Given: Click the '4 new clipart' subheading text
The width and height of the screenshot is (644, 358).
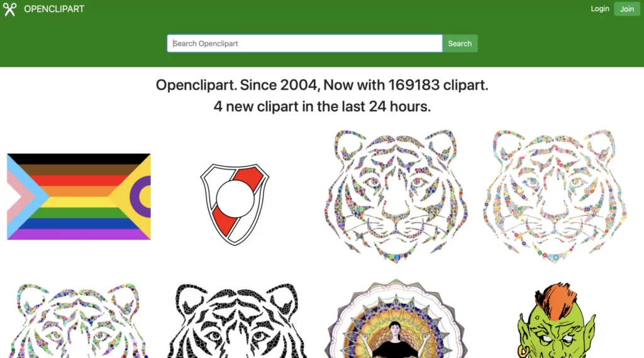Looking at the screenshot, I should pyautogui.click(x=322, y=106).
